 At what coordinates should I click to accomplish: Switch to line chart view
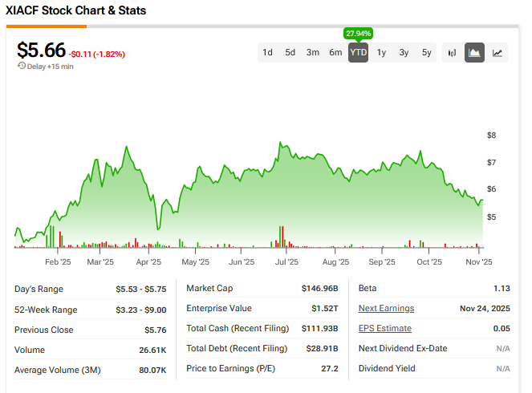coord(497,53)
